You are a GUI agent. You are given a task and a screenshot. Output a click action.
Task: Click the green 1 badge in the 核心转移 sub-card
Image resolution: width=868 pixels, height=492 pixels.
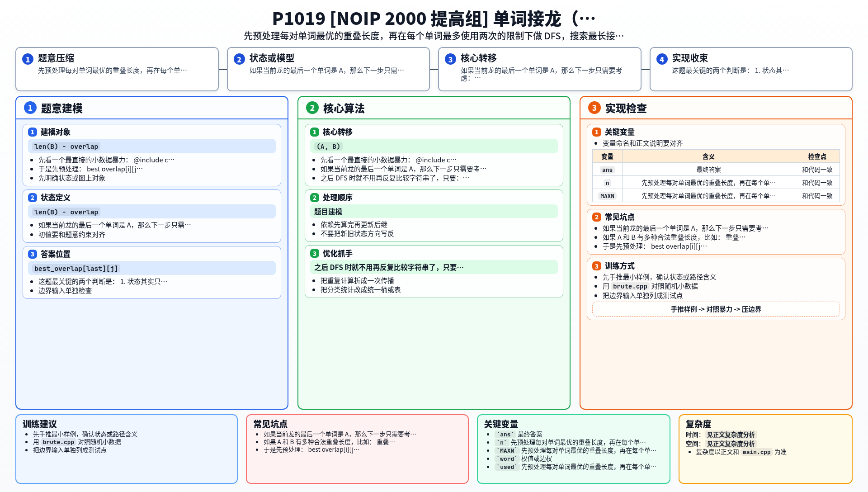pyautogui.click(x=315, y=132)
